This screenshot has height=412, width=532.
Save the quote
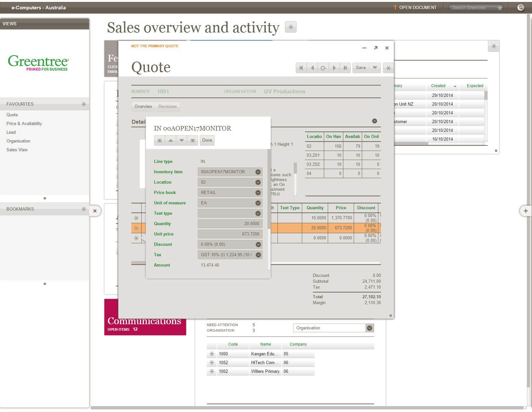pos(361,68)
